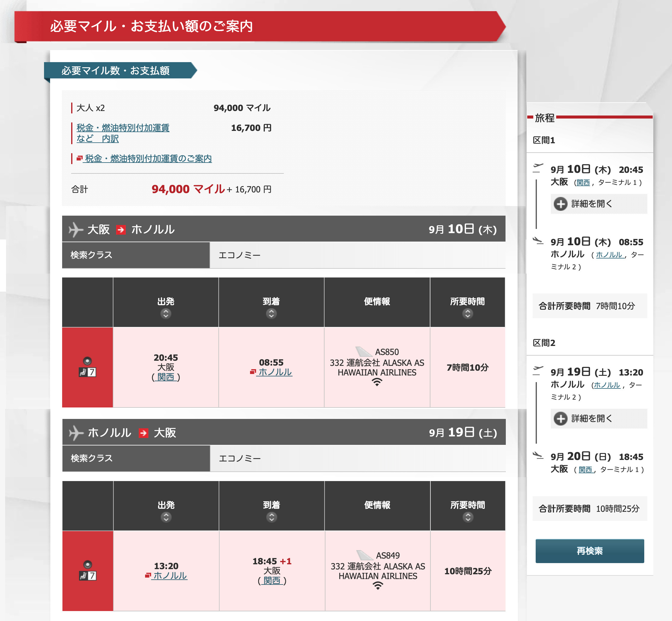Sort return flights by 出発 time
The image size is (672, 621).
166,517
